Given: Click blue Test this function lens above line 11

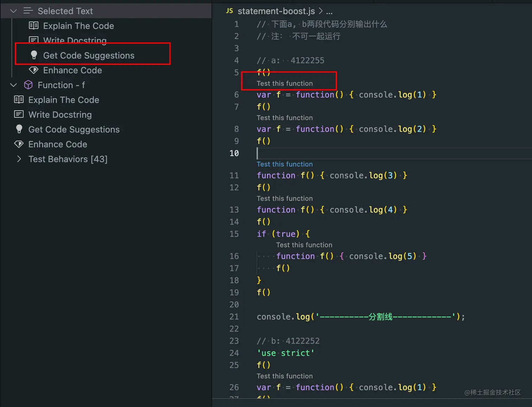Looking at the screenshot, I should (285, 164).
